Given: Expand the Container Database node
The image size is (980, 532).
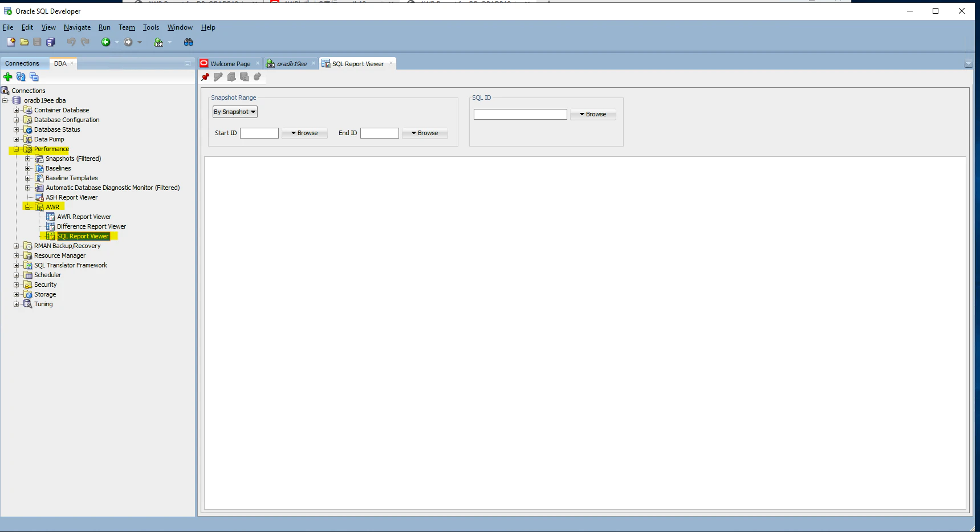Looking at the screenshot, I should coord(17,111).
